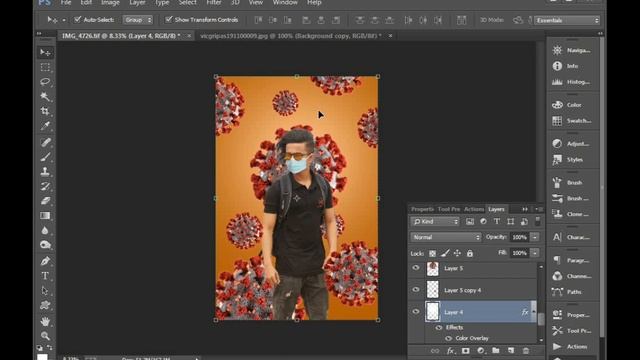Select the Crop tool
This screenshot has width=640, height=360.
pos(45,111)
